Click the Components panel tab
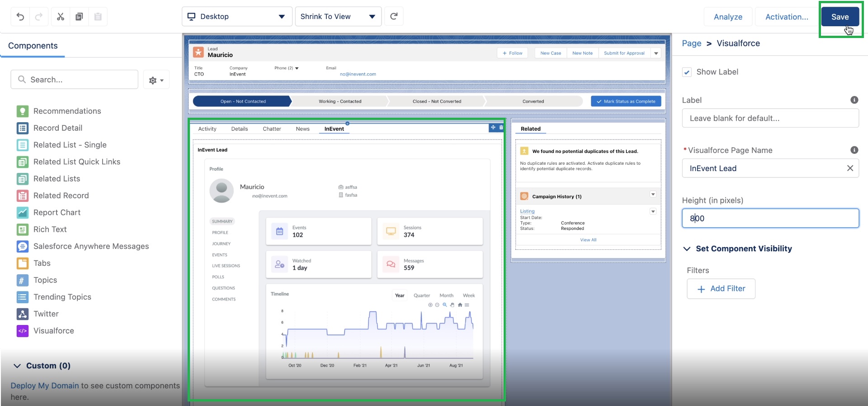 coord(33,46)
